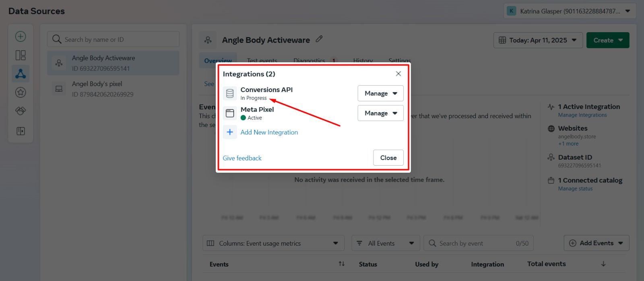The image size is (644, 281).
Task: Switch to the Overview tab
Action: click(218, 61)
